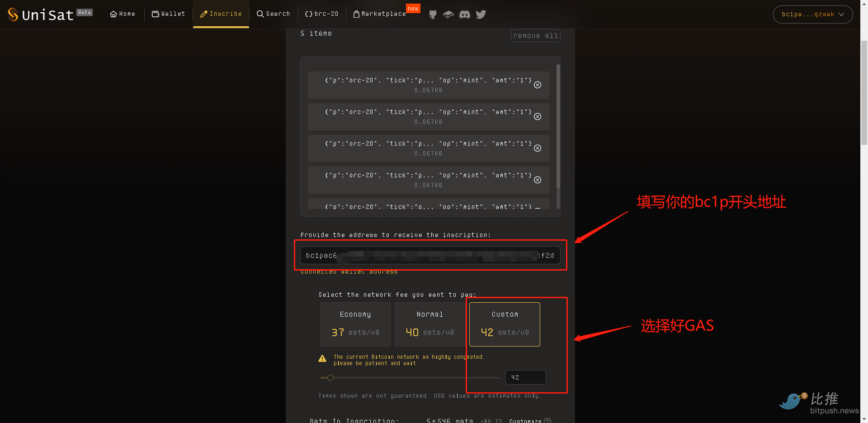Remove the second mint inscription item
This screenshot has height=423, width=868.
538,117
